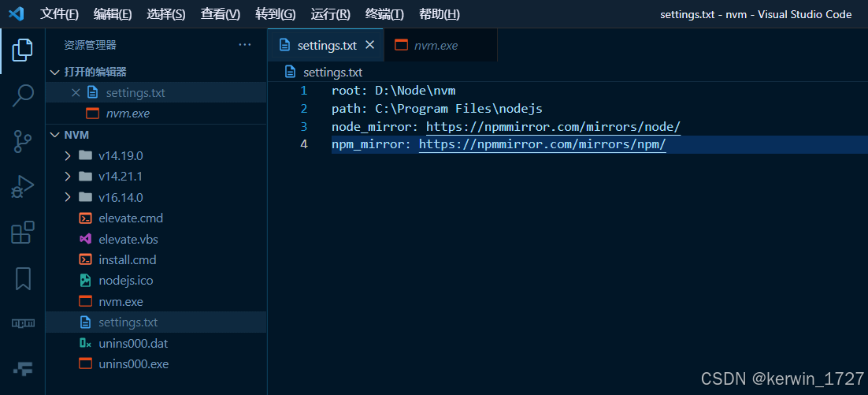This screenshot has width=868, height=395.
Task: Click the 资源管理器 panel title
Action: [x=90, y=46]
